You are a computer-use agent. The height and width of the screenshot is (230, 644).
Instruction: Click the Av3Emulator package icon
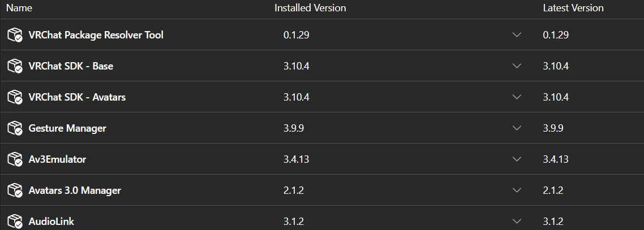pos(15,159)
